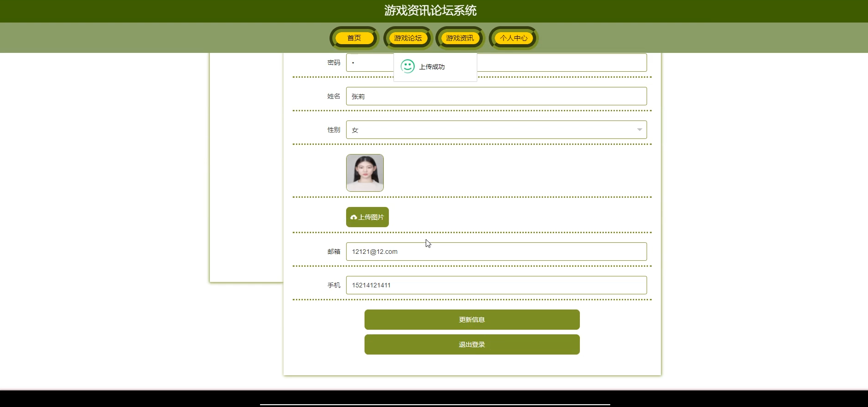Open the 性别 dropdown showing 女
Image resolution: width=868 pixels, height=407 pixels.
(496, 130)
